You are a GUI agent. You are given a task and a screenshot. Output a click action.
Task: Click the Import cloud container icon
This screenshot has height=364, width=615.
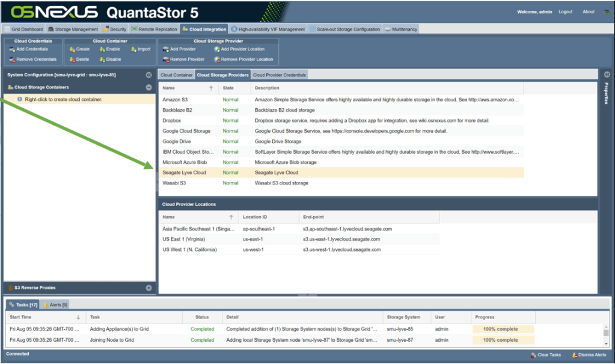pyautogui.click(x=133, y=49)
